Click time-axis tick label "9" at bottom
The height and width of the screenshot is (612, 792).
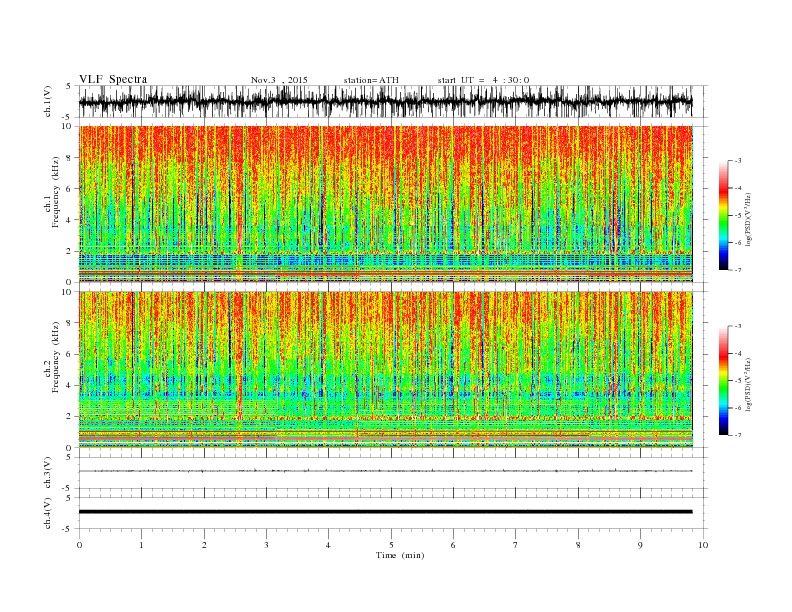pos(640,545)
